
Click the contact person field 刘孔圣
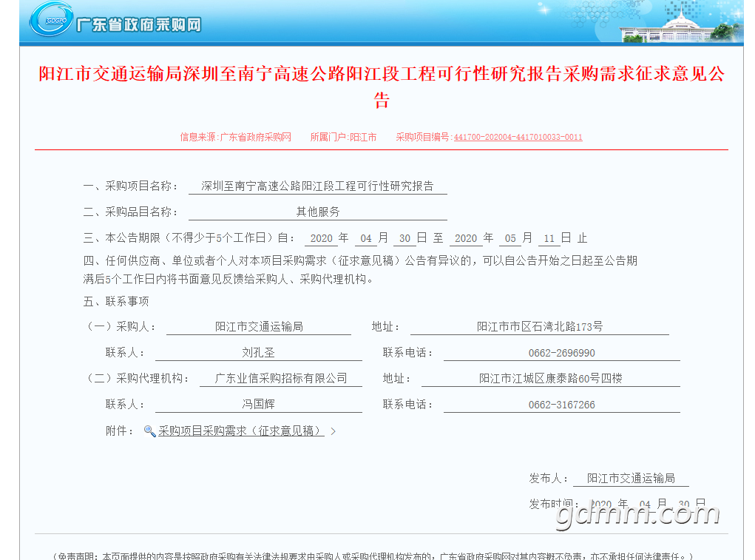tap(258, 353)
